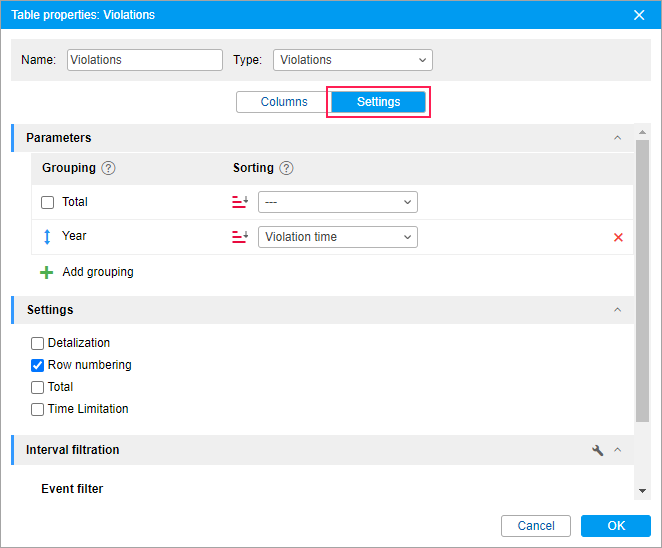Collapse the Parameters section
Screen dimensions: 662x548
[x=617, y=138]
